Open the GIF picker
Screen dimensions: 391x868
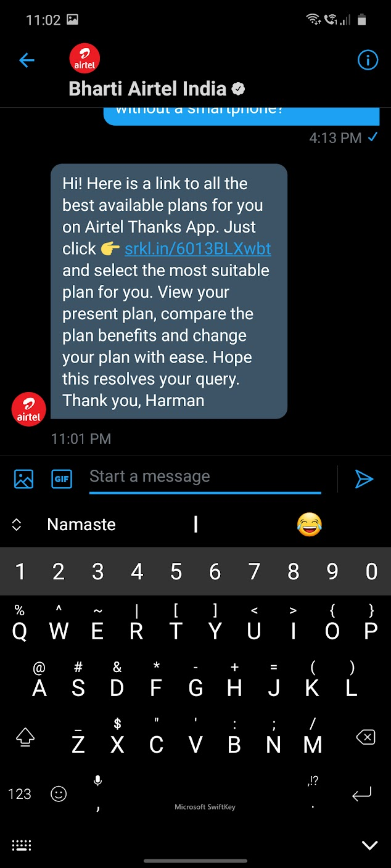pos(62,479)
